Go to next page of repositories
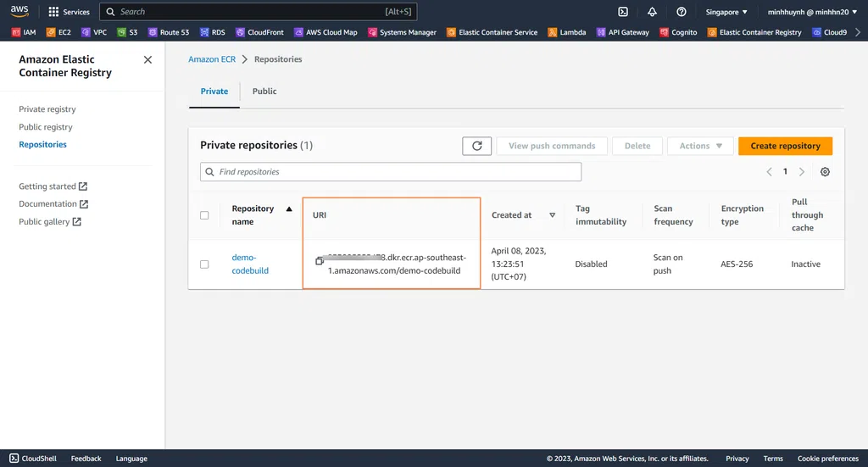Image resolution: width=868 pixels, height=467 pixels. coord(802,171)
